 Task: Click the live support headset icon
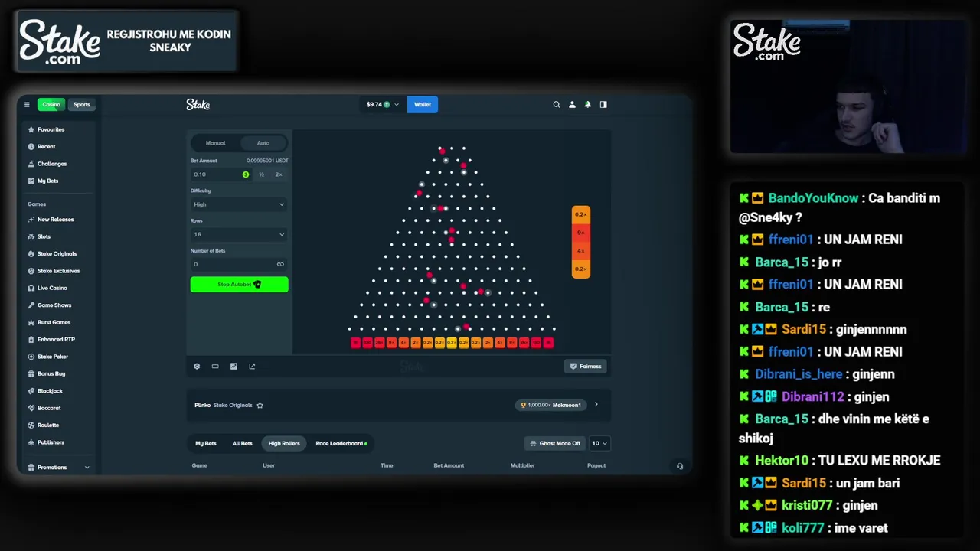680,465
